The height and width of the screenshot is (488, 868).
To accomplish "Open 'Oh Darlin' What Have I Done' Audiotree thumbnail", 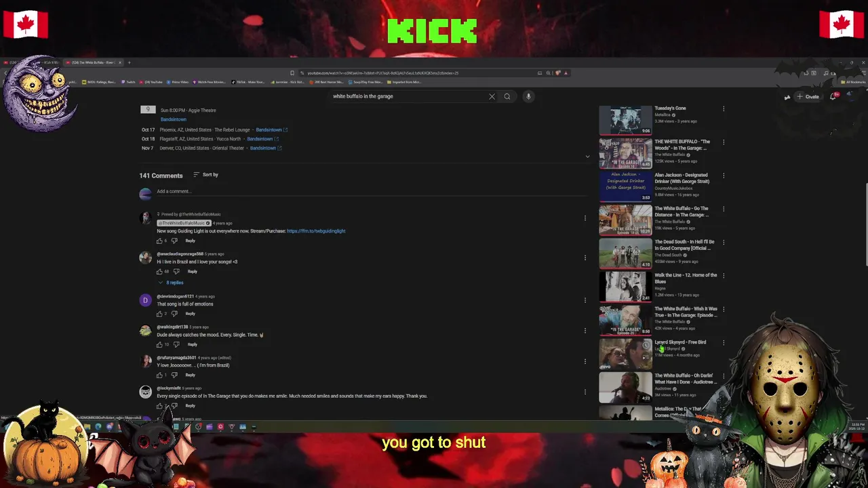I will click(625, 387).
